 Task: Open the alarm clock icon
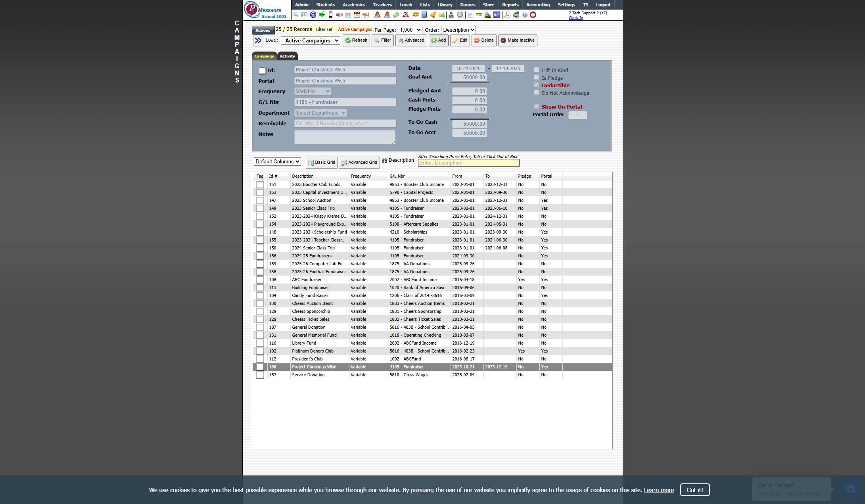(460, 15)
